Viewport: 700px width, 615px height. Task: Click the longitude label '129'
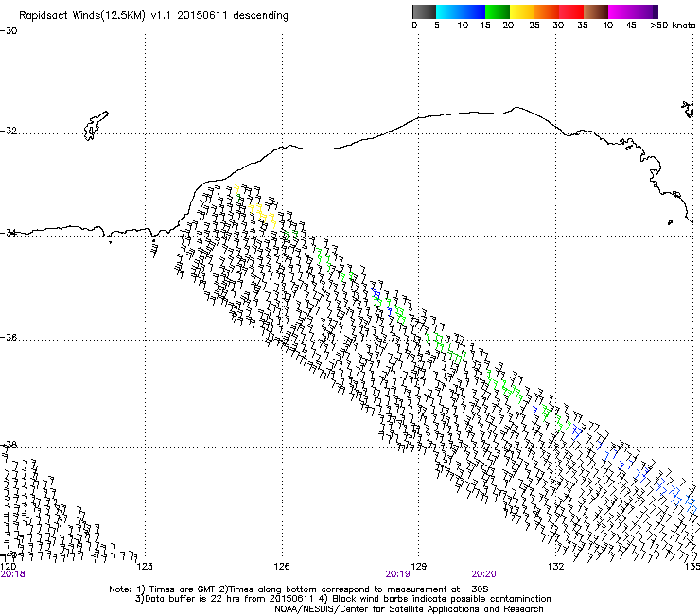coord(419,567)
